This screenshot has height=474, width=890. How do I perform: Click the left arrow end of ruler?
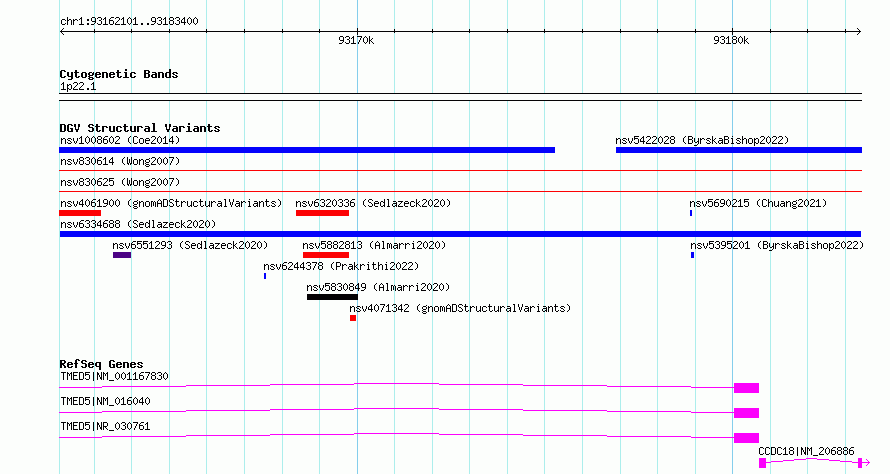pos(62,32)
